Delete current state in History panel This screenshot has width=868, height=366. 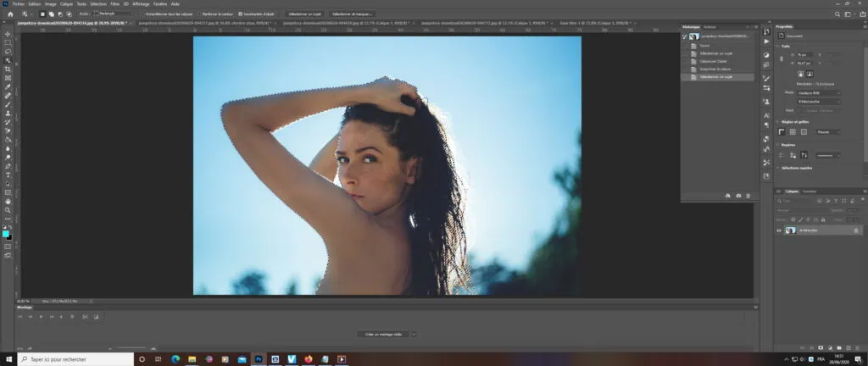tap(748, 196)
